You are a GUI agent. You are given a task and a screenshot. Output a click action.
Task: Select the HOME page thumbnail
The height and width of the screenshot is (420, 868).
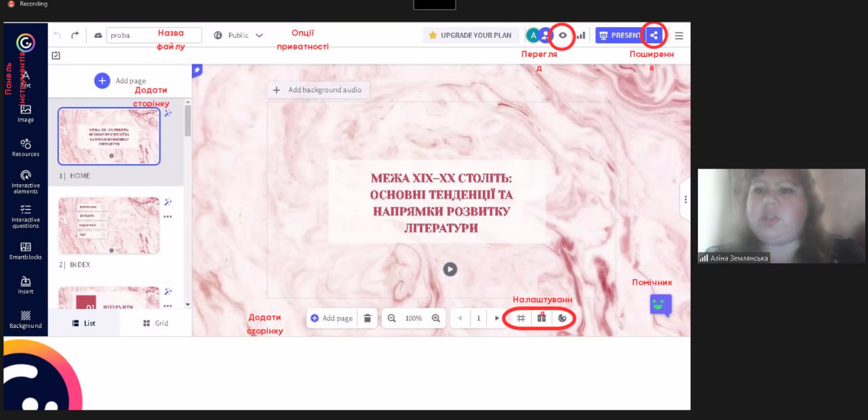(x=109, y=136)
